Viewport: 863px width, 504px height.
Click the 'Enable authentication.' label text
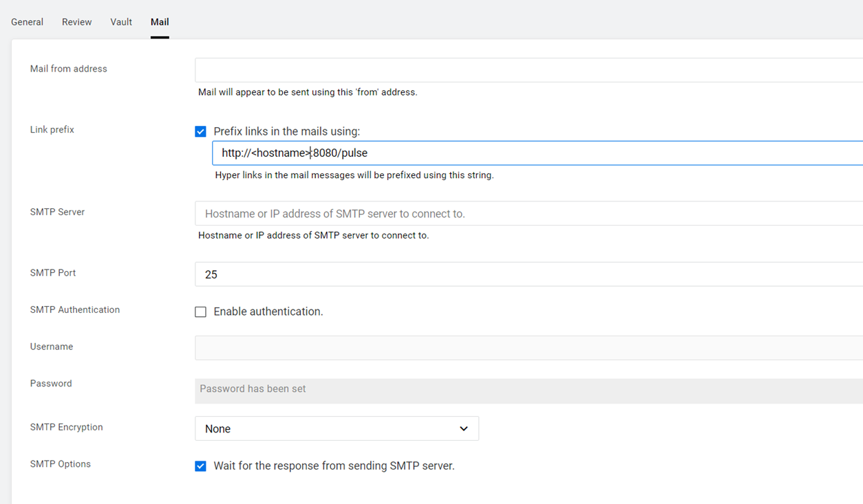coord(268,311)
